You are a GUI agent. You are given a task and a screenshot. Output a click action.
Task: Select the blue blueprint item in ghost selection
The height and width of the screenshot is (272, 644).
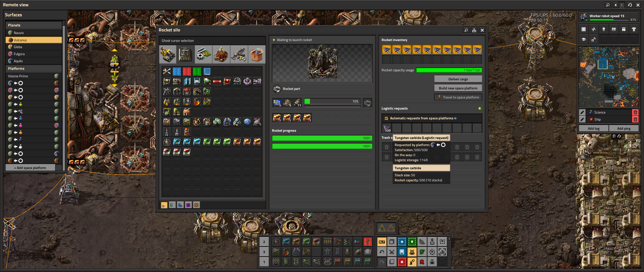(x=177, y=72)
